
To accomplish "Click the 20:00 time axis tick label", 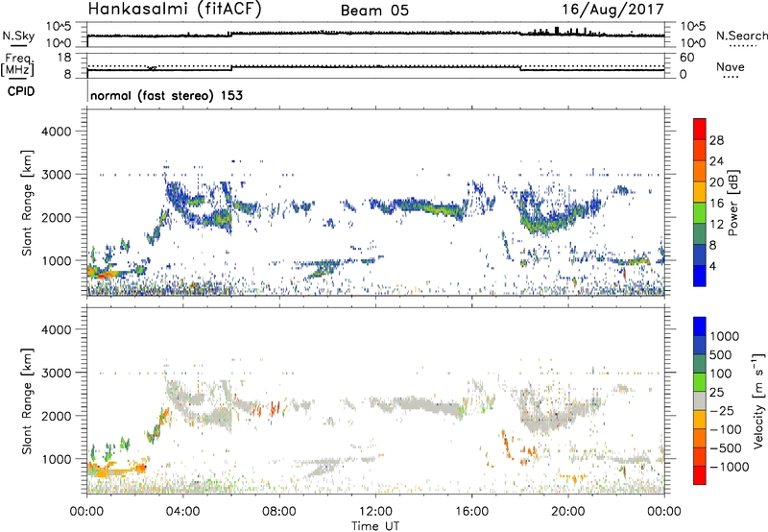I will [567, 512].
